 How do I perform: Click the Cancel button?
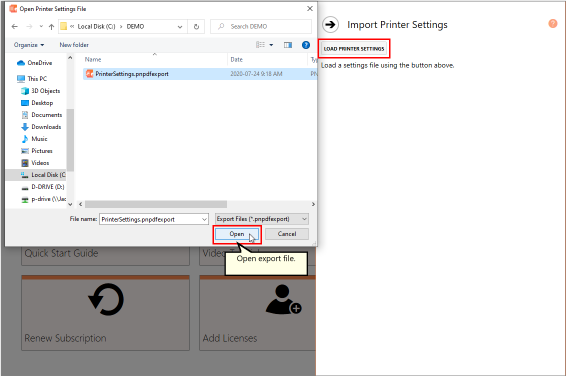coord(287,234)
